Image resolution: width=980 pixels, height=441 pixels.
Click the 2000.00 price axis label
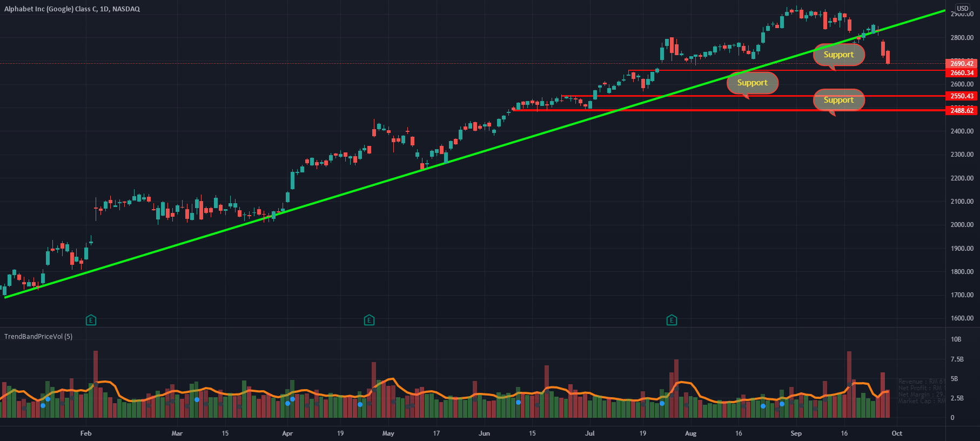[962, 225]
